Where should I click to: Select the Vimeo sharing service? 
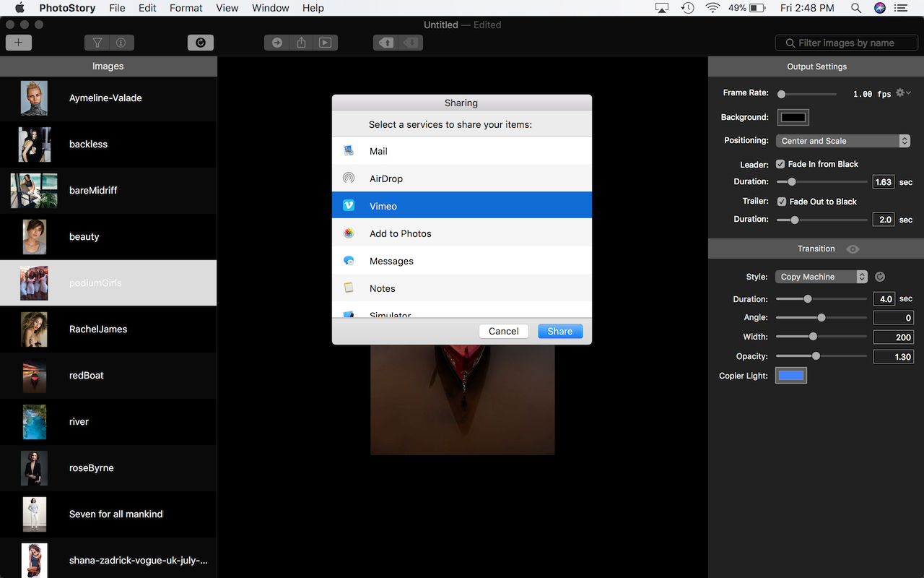[462, 206]
